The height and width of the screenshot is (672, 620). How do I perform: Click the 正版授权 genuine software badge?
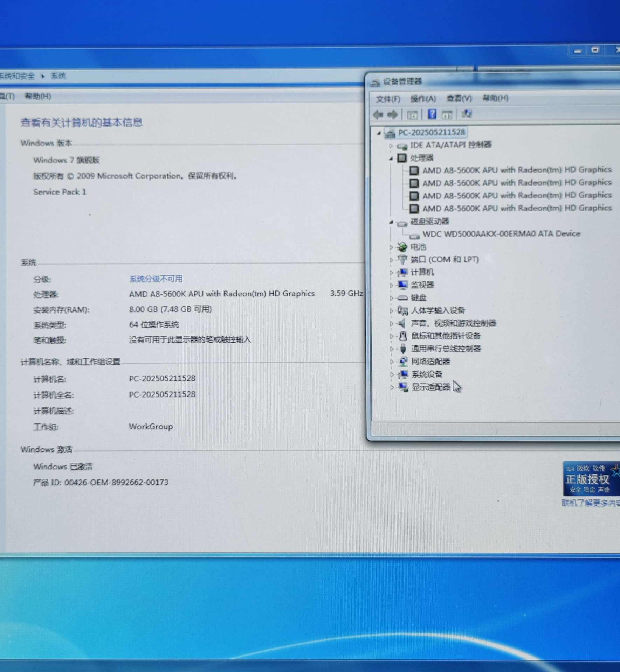[591, 478]
